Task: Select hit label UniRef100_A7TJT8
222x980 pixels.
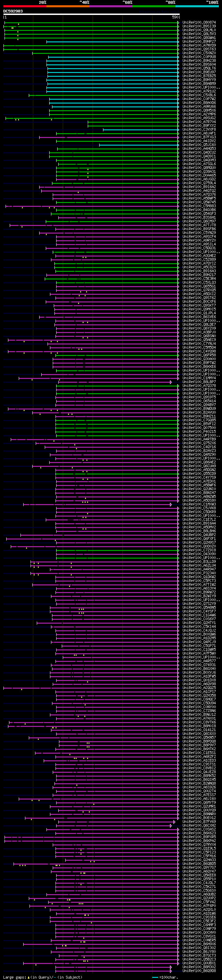Action: point(199,225)
